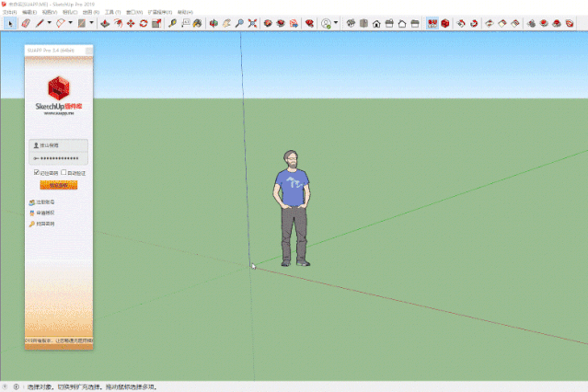Screen dimensions: 588x392
Task: Enable the auto-login checkbox
Action: pos(63,172)
